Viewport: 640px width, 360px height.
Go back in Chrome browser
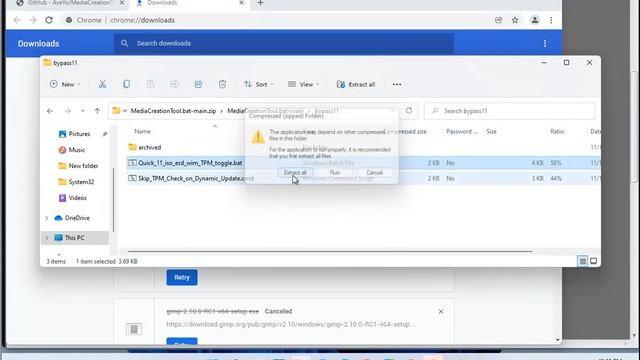click(17, 20)
